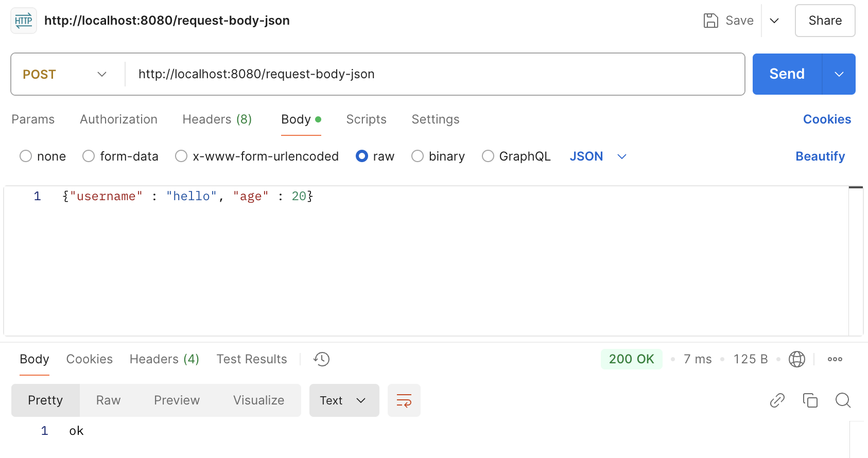This screenshot has width=868, height=458.
Task: Toggle word wrap in response
Action: coord(404,400)
